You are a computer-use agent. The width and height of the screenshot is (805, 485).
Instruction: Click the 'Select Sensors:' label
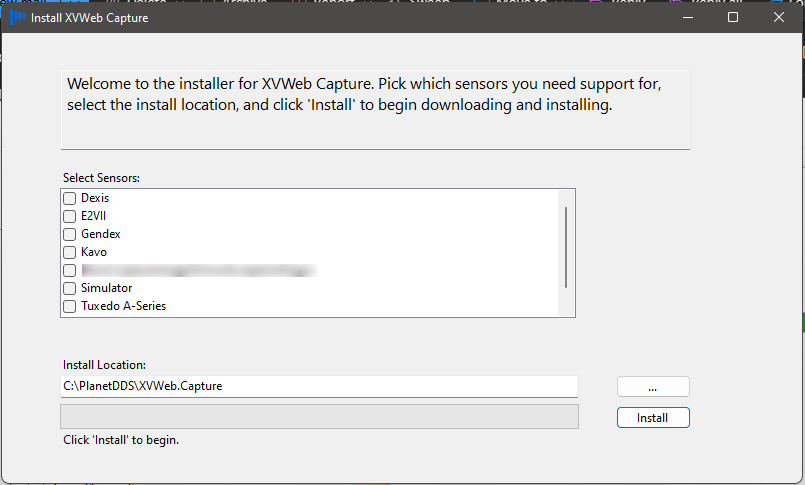102,178
